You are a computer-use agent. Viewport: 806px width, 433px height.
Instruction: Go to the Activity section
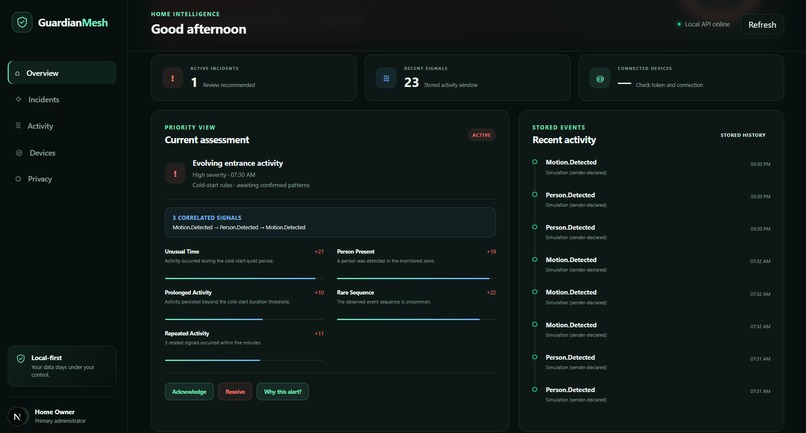pyautogui.click(x=62, y=126)
